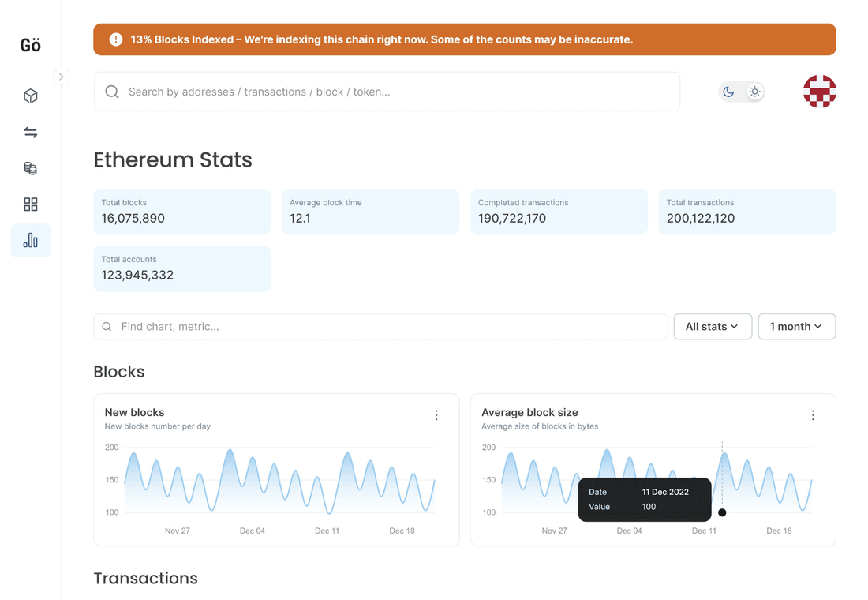This screenshot has width=868, height=600.
Task: Click the Ethereum Stats heading
Action: 173,160
